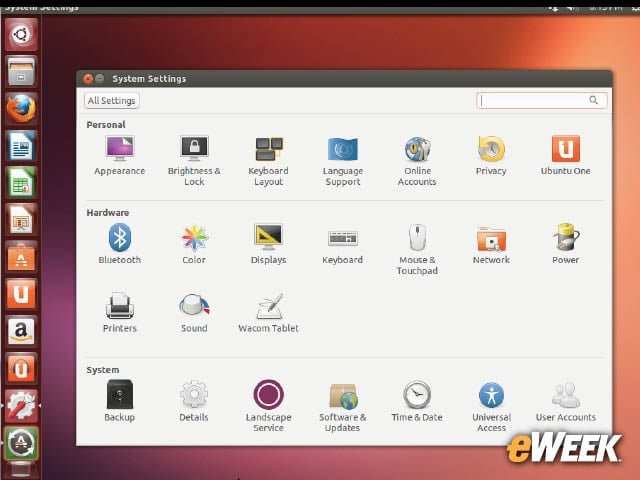
Task: Open Displays settings
Action: click(x=269, y=244)
